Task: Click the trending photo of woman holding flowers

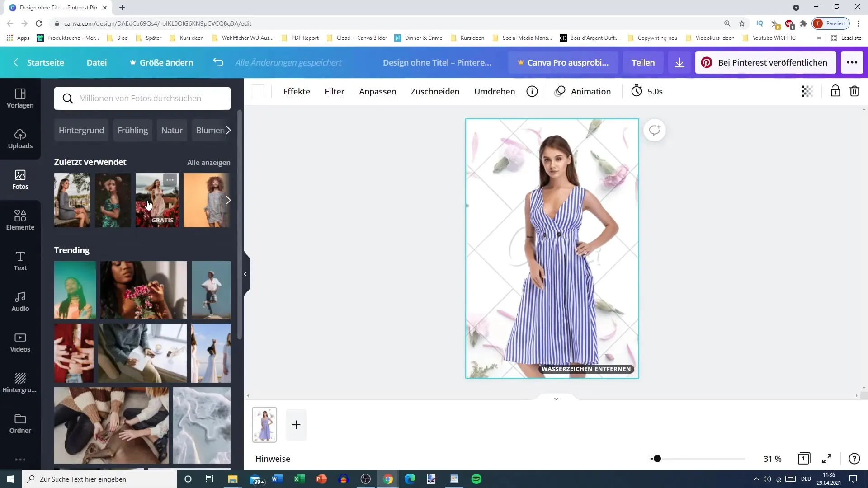Action: pyautogui.click(x=143, y=290)
